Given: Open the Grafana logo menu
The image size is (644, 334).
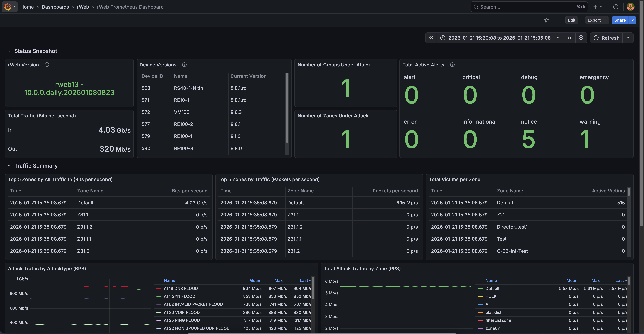Looking at the screenshot, I should (x=10, y=7).
